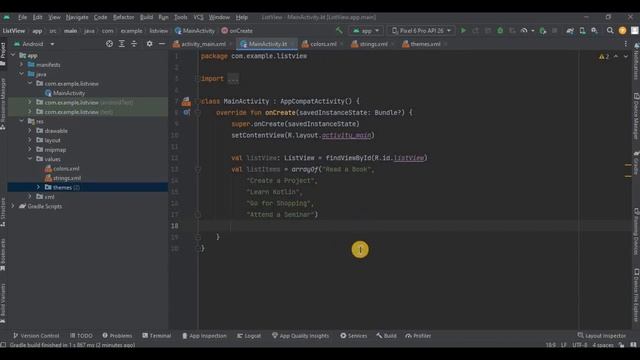Click the UTF-8 encoding status bar entry
This screenshot has width=640, height=360.
(x=579, y=345)
